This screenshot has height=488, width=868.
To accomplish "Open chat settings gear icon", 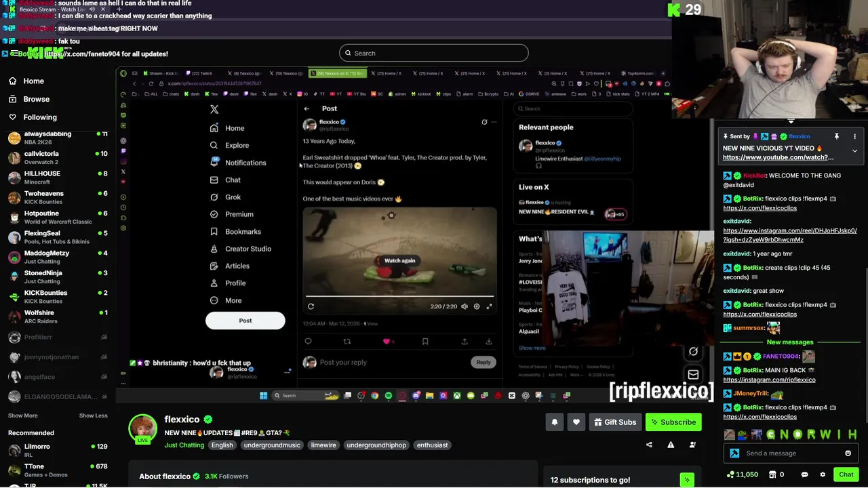I will pos(823,474).
